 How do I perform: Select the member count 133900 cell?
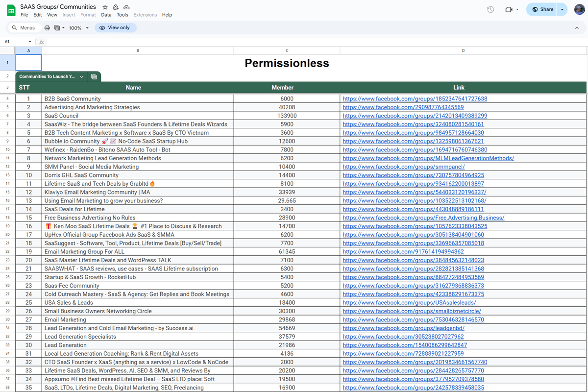pos(287,116)
